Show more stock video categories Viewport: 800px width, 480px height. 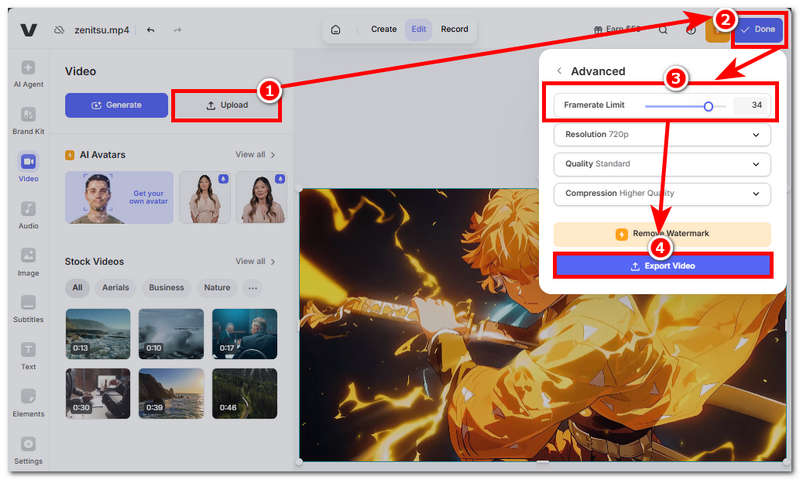click(x=253, y=288)
